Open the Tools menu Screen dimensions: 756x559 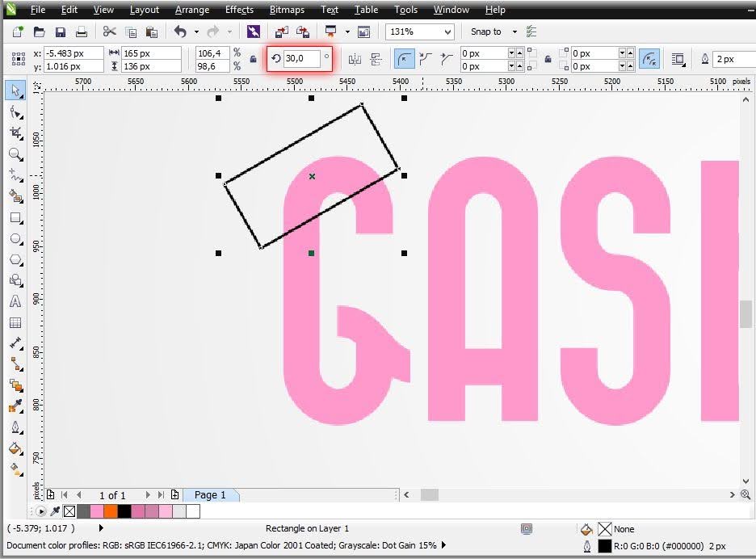point(405,10)
